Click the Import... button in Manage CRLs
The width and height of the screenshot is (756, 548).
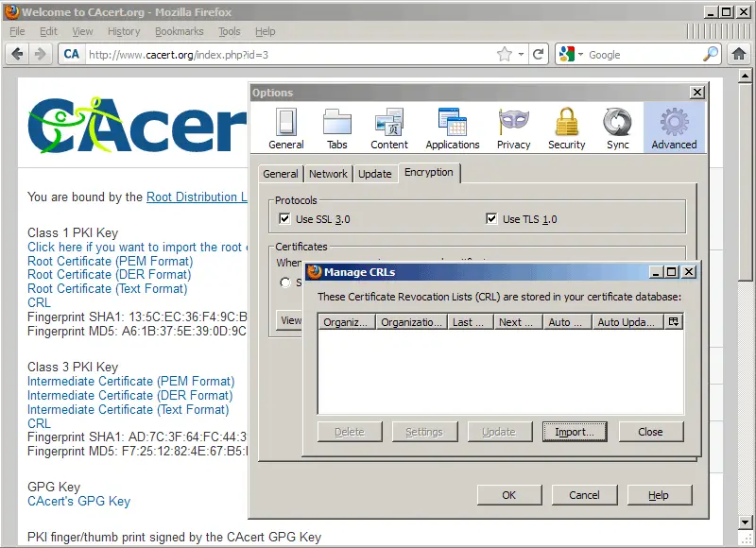point(575,432)
